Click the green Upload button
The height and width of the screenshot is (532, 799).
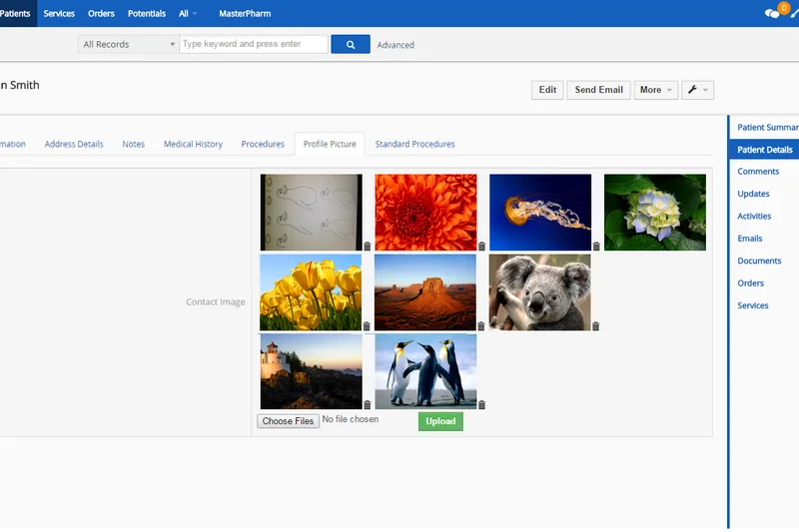(440, 421)
